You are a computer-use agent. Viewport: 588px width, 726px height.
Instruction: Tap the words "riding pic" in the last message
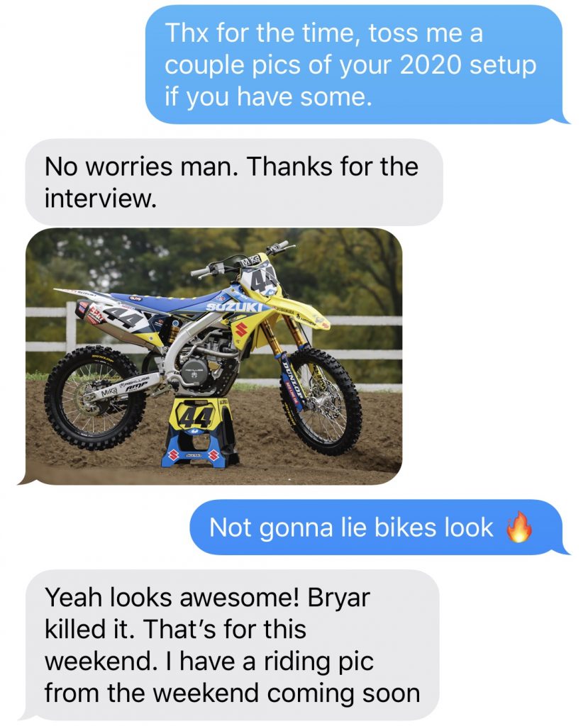coord(318,661)
